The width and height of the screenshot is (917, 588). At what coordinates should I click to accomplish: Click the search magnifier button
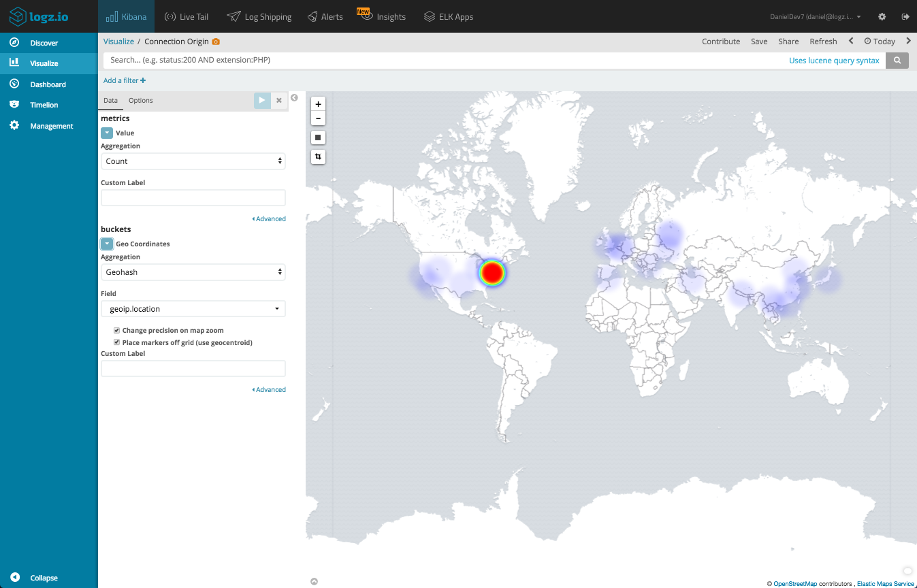tap(897, 61)
